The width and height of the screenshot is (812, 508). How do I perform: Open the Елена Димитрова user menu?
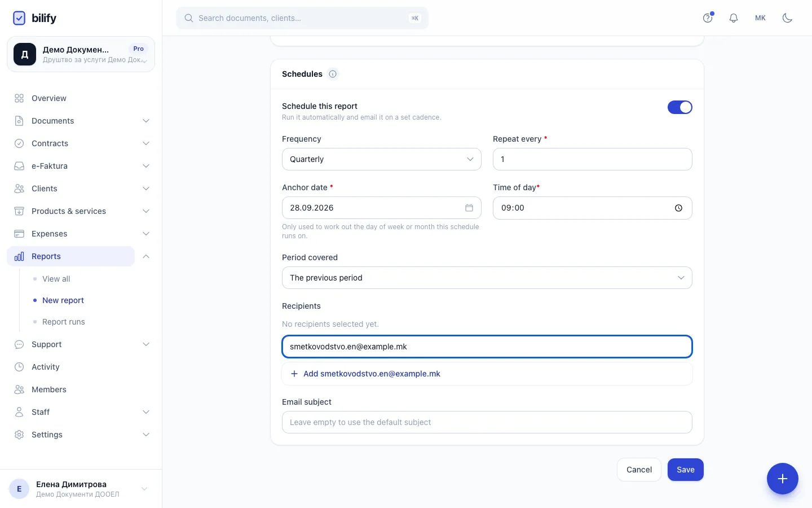pyautogui.click(x=81, y=489)
